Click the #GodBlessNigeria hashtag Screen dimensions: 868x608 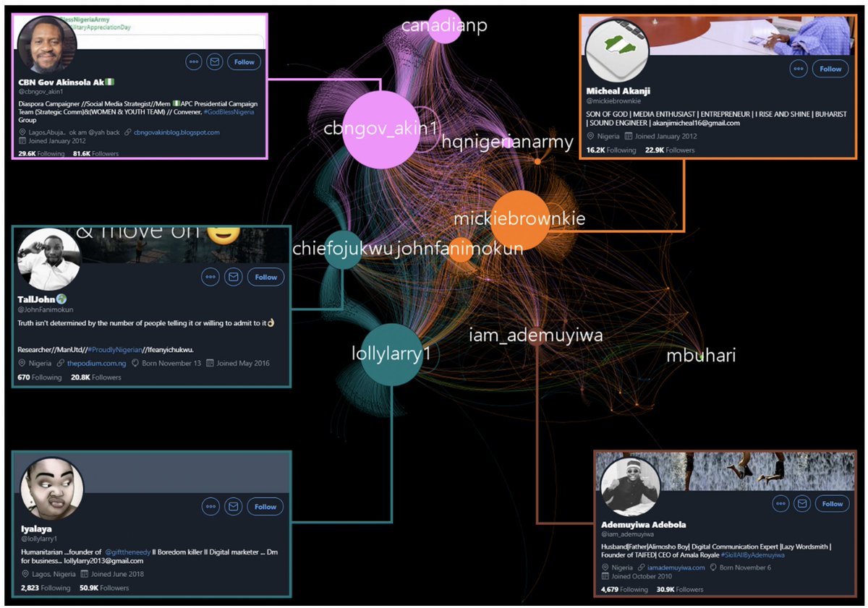pyautogui.click(x=228, y=112)
